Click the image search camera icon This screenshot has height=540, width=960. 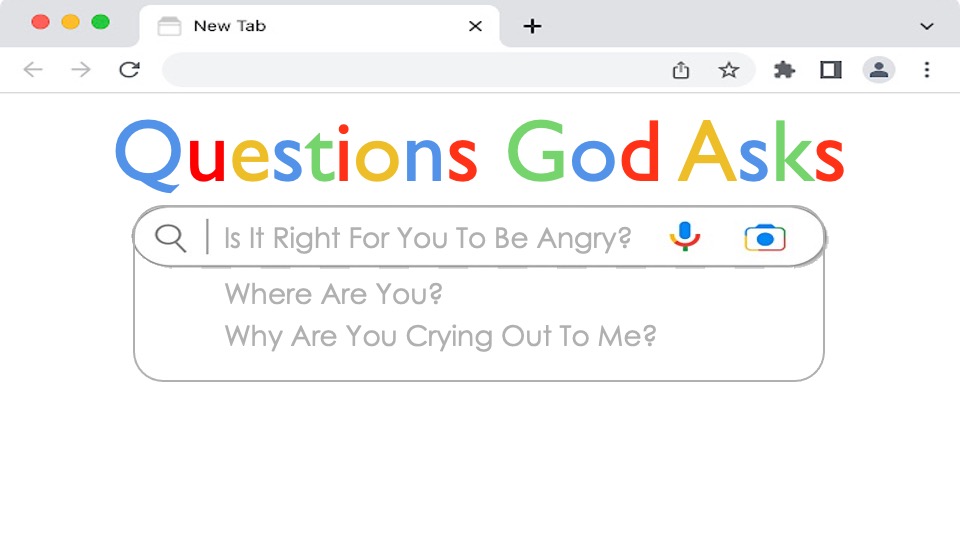[x=765, y=238]
